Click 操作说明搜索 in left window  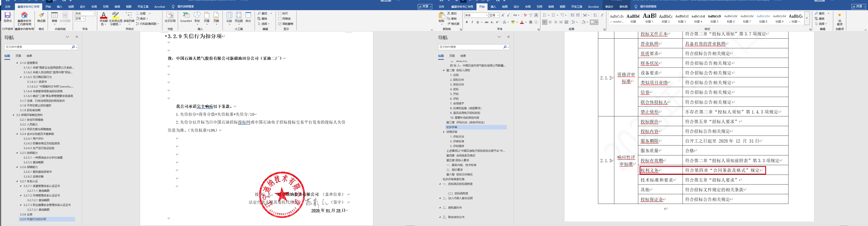[186, 6]
